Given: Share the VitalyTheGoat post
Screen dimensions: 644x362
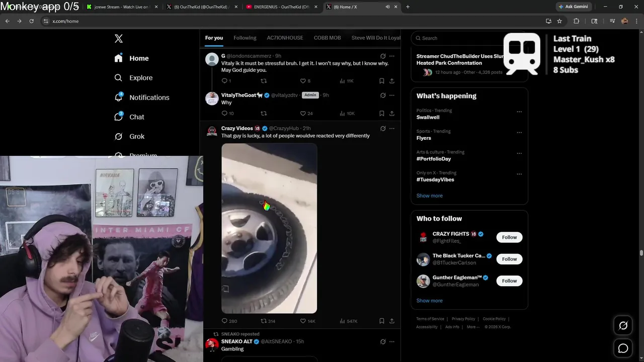Looking at the screenshot, I should 392,114.
